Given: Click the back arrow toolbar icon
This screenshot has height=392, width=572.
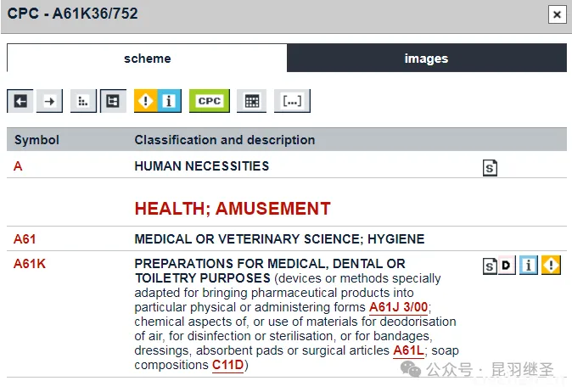Looking at the screenshot, I should coord(20,101).
